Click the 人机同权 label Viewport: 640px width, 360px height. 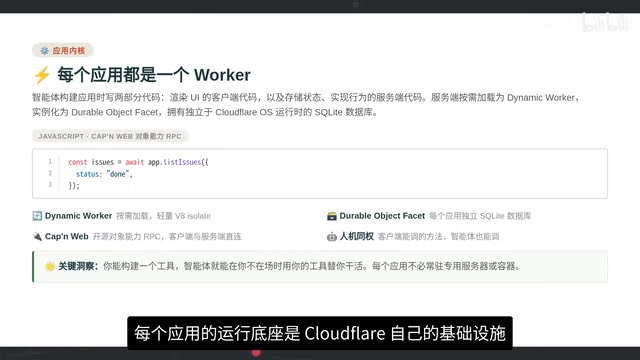click(357, 236)
